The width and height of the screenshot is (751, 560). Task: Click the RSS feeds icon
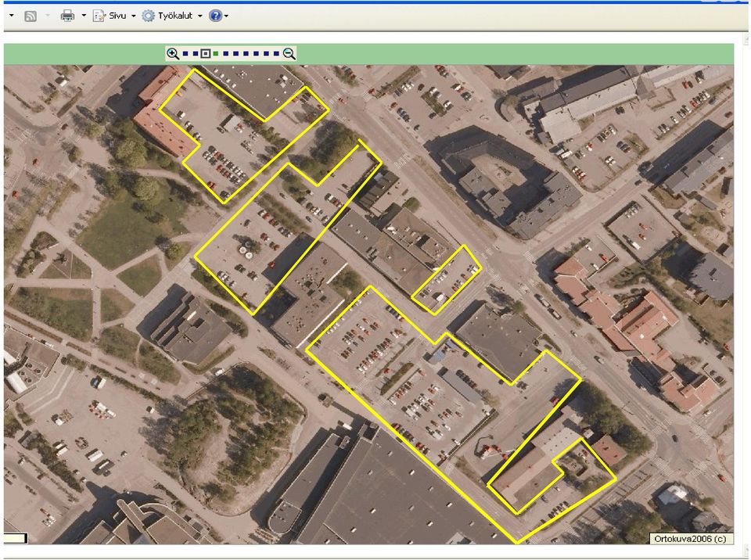pyautogui.click(x=31, y=16)
